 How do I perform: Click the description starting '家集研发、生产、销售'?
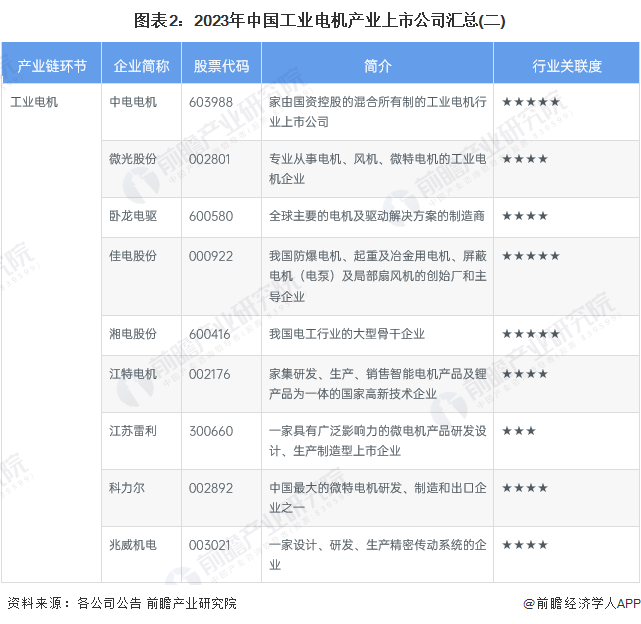[x=377, y=384]
